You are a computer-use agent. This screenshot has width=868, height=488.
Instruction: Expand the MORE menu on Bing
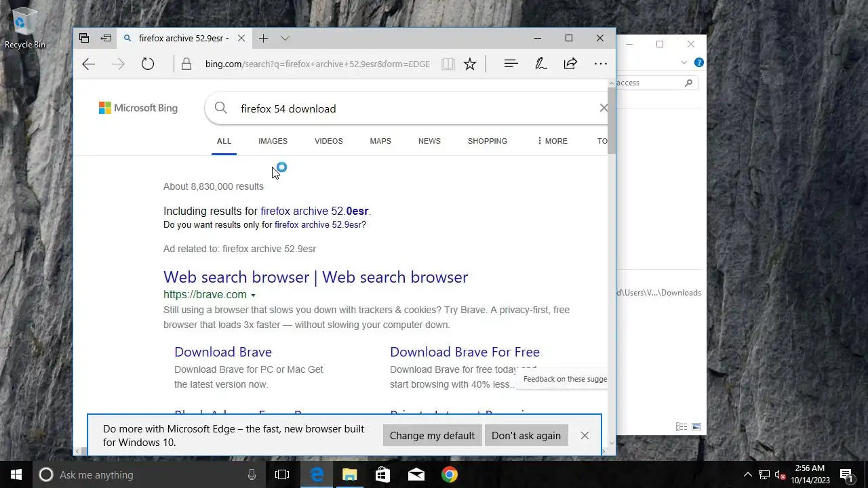552,141
